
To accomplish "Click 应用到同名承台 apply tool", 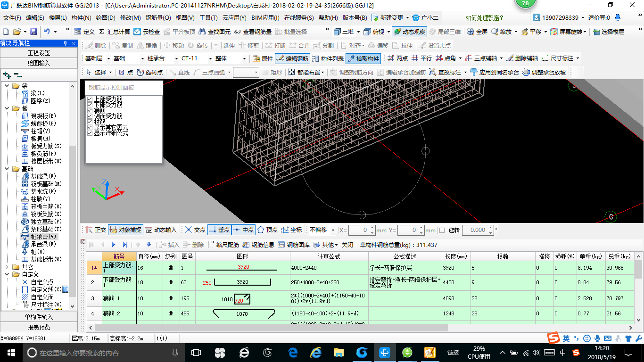I will click(495, 72).
